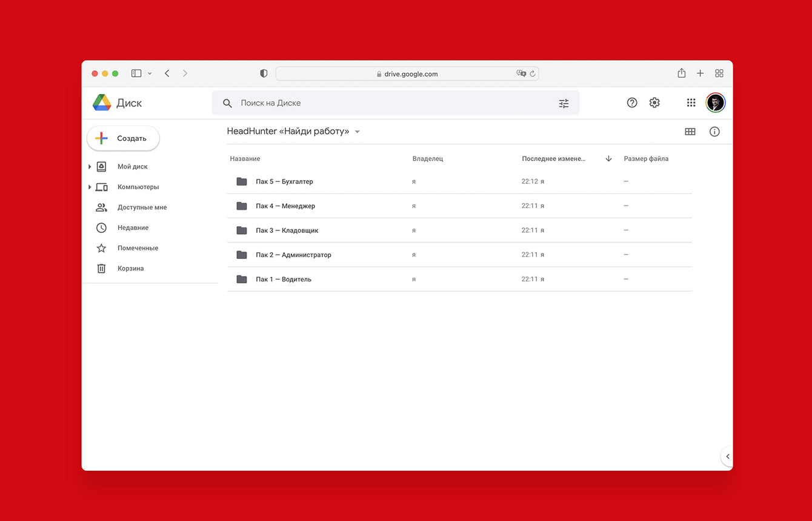Click the folder icon for Пак 3 — Кладовщик

pyautogui.click(x=242, y=230)
